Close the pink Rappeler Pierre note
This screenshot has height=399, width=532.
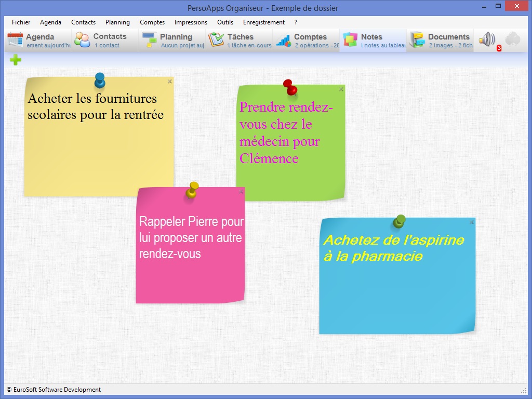(x=241, y=192)
